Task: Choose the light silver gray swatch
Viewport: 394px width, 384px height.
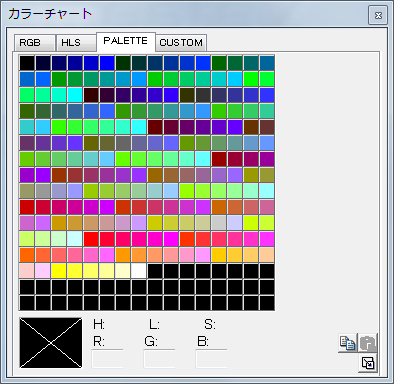Action: tap(219, 223)
